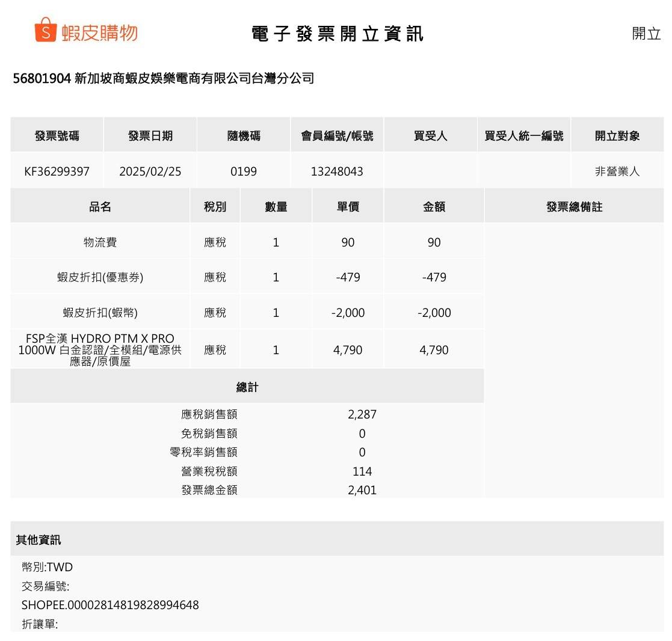The image size is (672, 641).
Task: Click unit price 90 in 物流費 row
Action: coord(348,242)
